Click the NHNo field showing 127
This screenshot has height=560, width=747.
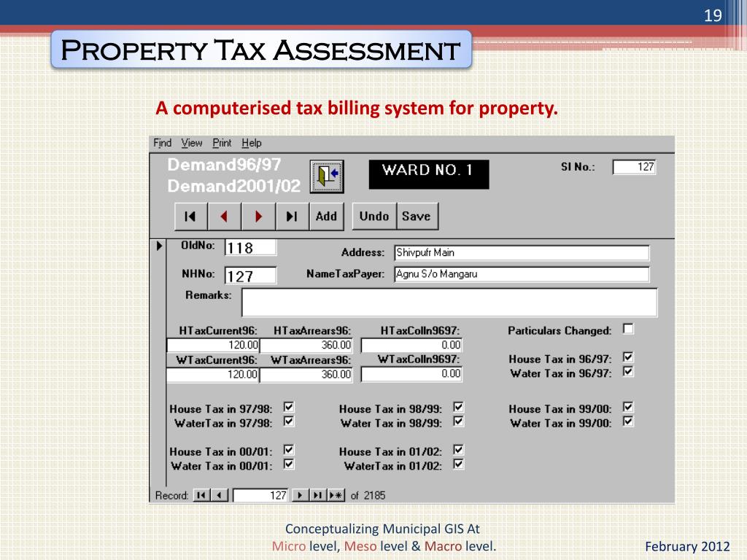coord(250,276)
